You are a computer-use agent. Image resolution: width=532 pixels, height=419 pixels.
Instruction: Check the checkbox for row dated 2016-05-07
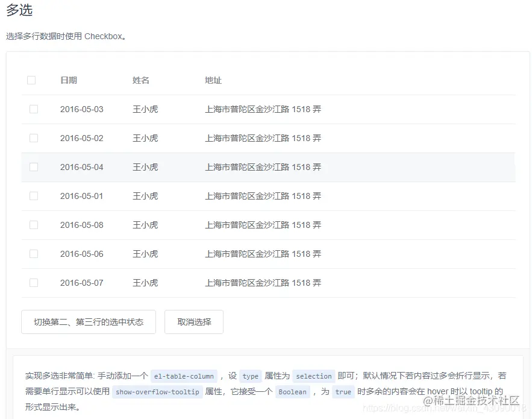click(33, 283)
